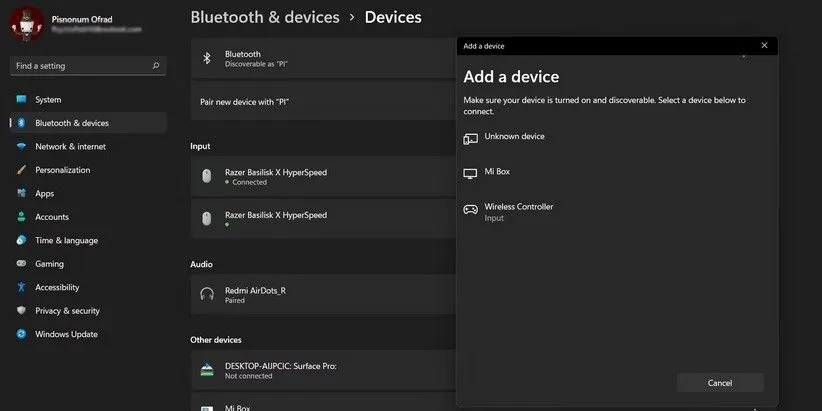822x411 pixels.
Task: Click the search magnifier icon
Action: point(156,66)
